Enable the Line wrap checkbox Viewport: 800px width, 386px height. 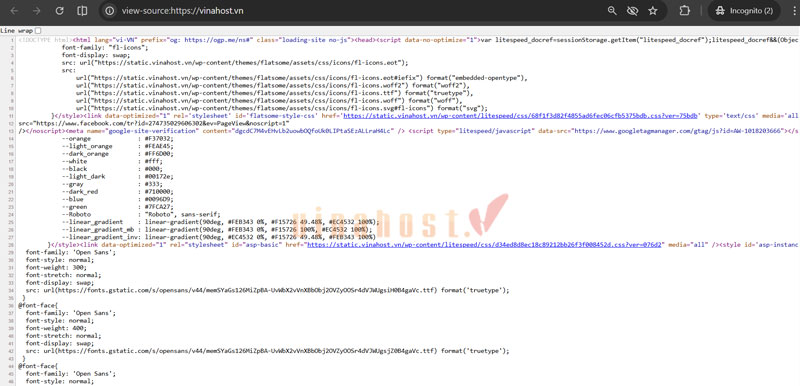click(x=38, y=31)
